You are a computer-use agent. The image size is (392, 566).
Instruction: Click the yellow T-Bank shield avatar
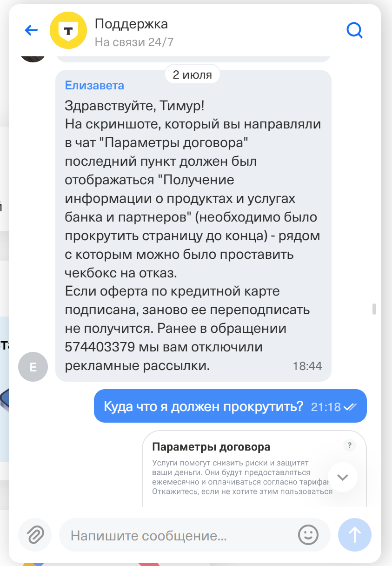pyautogui.click(x=68, y=31)
